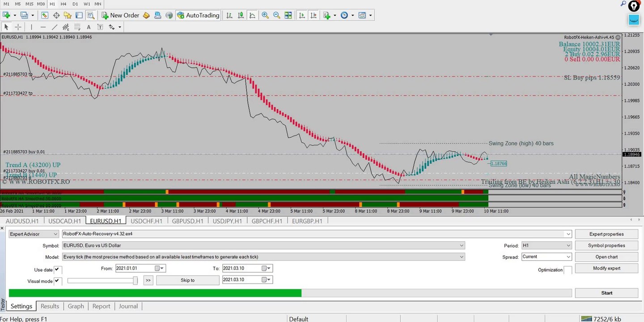
Task: Select the text tool marked A
Action: (89, 27)
